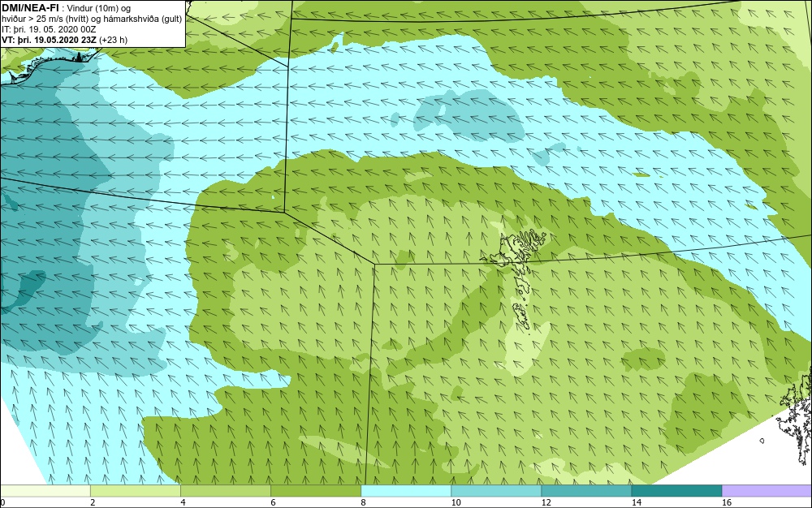Image resolution: width=812 pixels, height=508 pixels.
Task: Click the legend label 4
Action: (183, 502)
